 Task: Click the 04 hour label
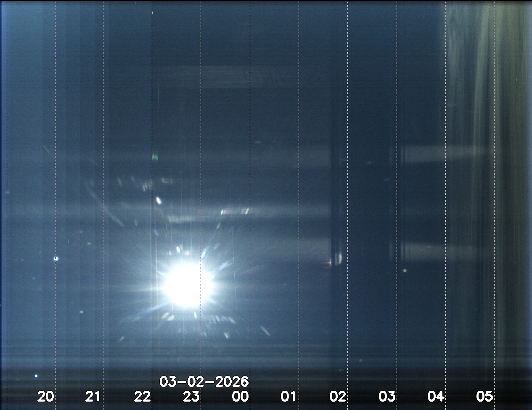436,396
